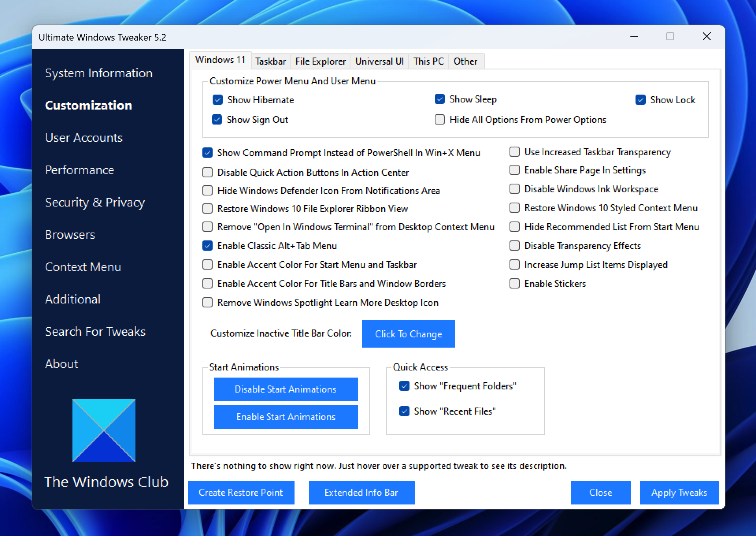Open Browsers section in sidebar
The width and height of the screenshot is (756, 536).
pyautogui.click(x=70, y=234)
